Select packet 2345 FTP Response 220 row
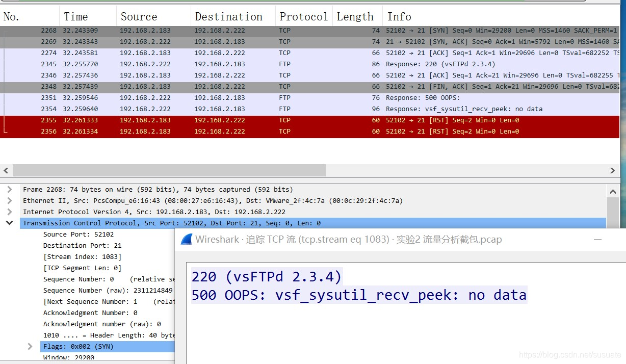This screenshot has width=626, height=364. point(310,64)
